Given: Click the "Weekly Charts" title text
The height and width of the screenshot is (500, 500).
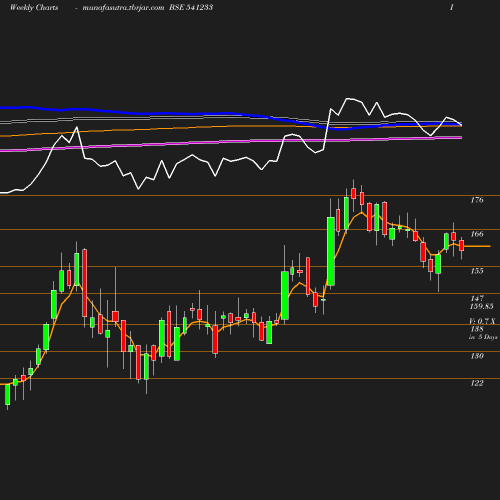Looking at the screenshot, I should [34, 7].
